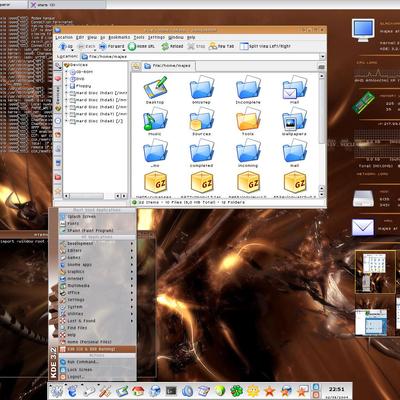400x400 pixels.
Task: Choose Logout in K menu
Action: point(97,377)
